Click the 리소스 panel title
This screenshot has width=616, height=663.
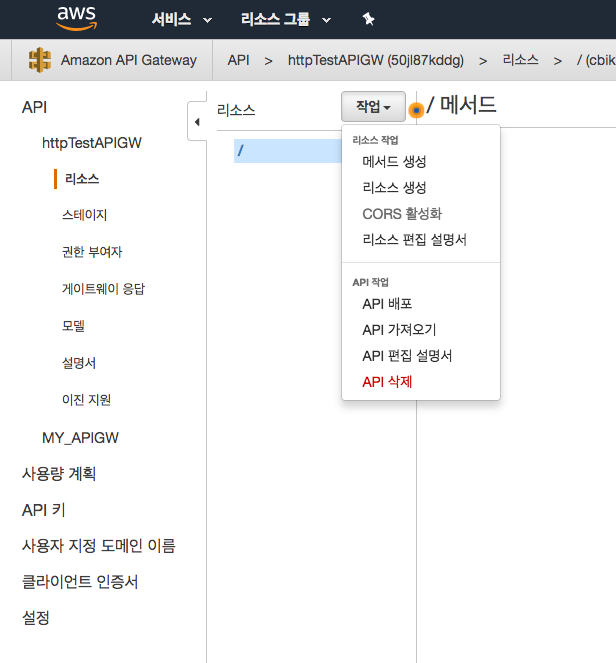tap(236, 110)
